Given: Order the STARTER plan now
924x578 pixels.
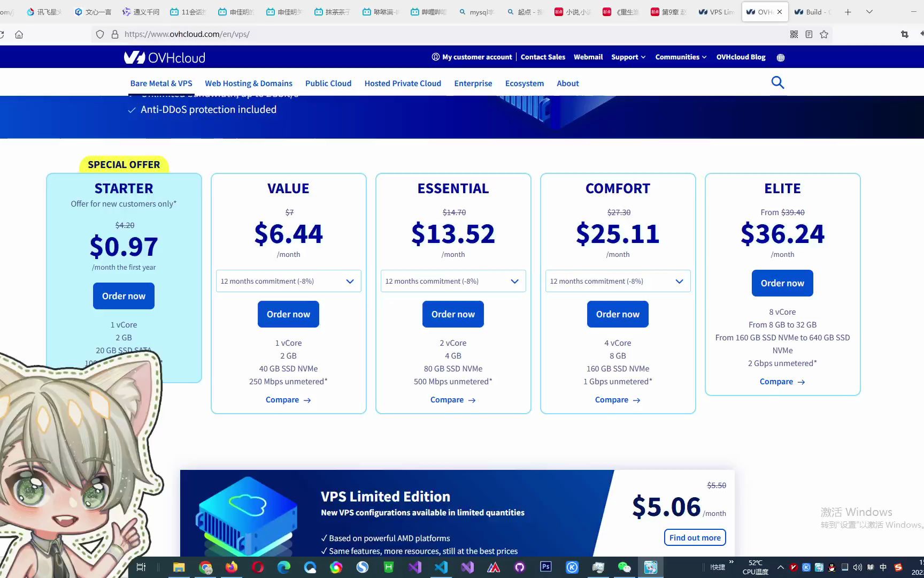Looking at the screenshot, I should click(x=124, y=296).
